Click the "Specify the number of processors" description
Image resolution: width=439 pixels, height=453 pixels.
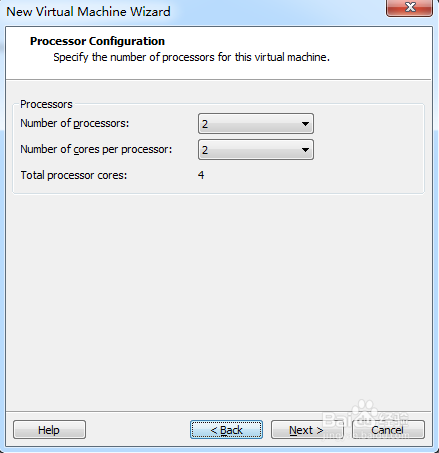(x=191, y=57)
